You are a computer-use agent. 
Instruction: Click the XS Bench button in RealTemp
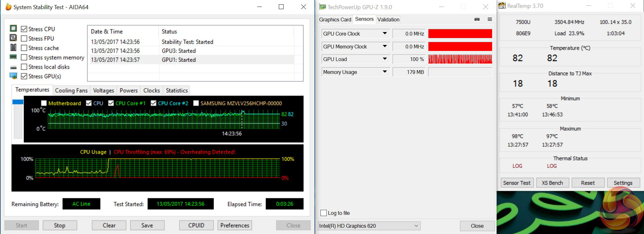point(552,183)
